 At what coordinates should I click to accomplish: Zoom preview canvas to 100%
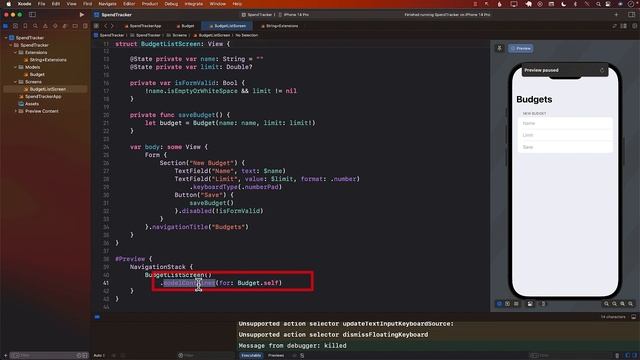coord(614,304)
